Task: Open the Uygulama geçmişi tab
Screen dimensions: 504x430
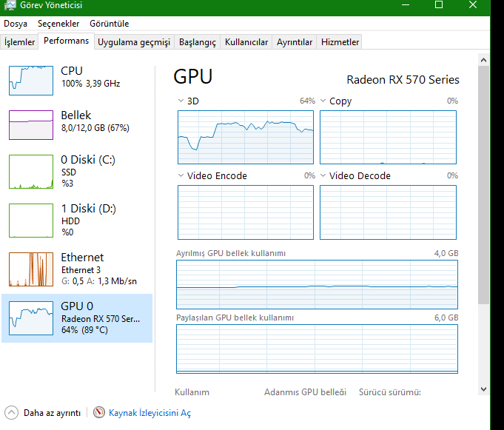Action: point(134,42)
